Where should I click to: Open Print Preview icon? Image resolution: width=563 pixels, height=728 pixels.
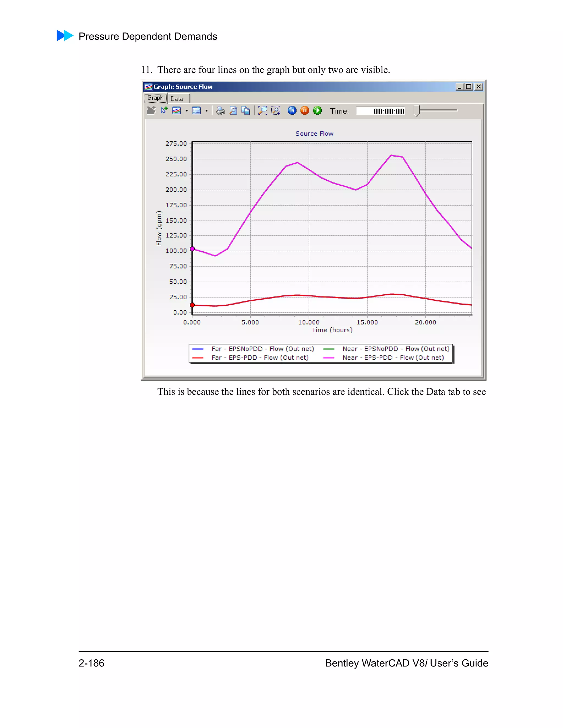[233, 111]
